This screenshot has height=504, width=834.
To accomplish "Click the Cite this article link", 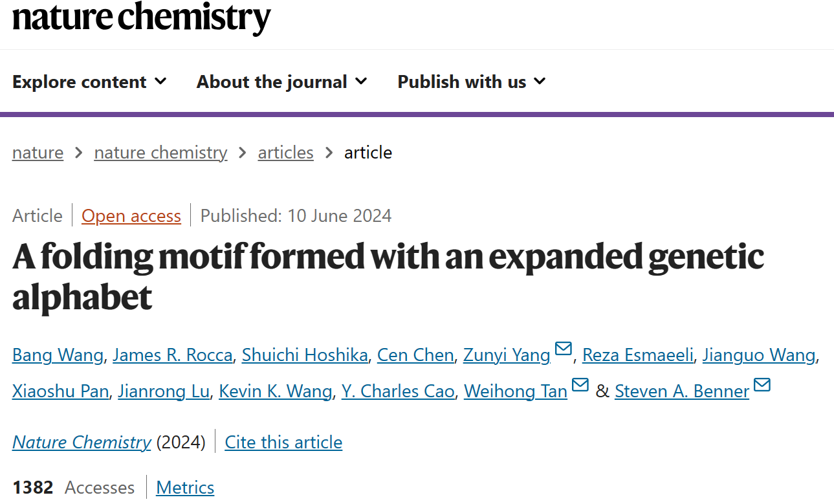I will pos(283,442).
